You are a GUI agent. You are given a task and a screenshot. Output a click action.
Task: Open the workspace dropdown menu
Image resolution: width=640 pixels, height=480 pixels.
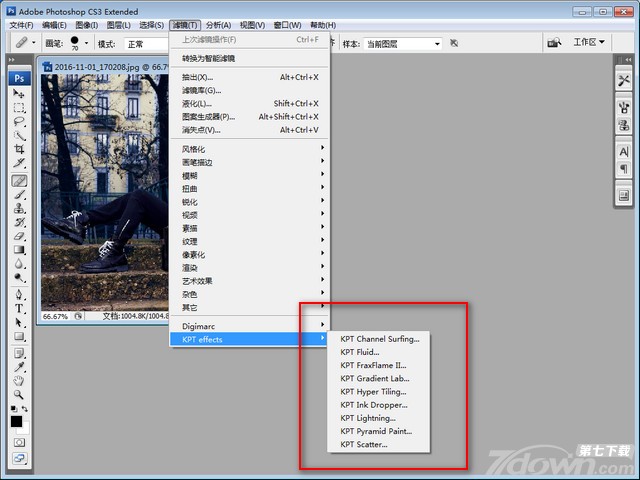click(589, 42)
